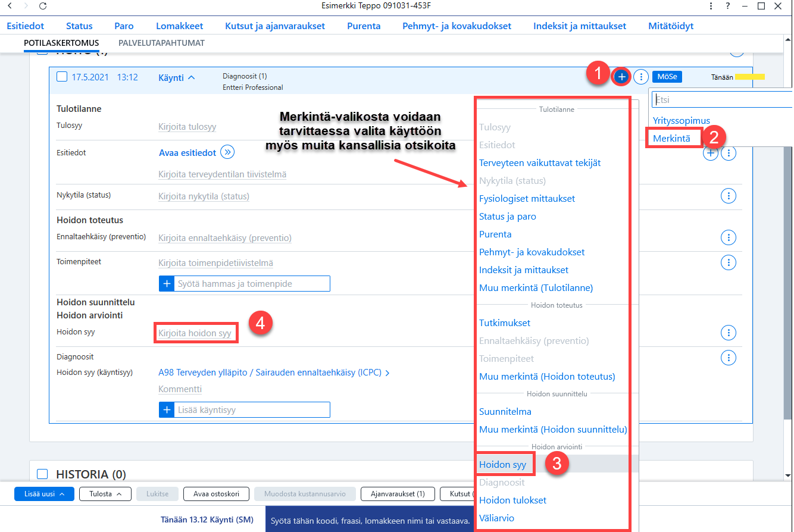The height and width of the screenshot is (532, 794).
Task: Open the Lisää uusi dropdown button
Action: click(x=44, y=494)
